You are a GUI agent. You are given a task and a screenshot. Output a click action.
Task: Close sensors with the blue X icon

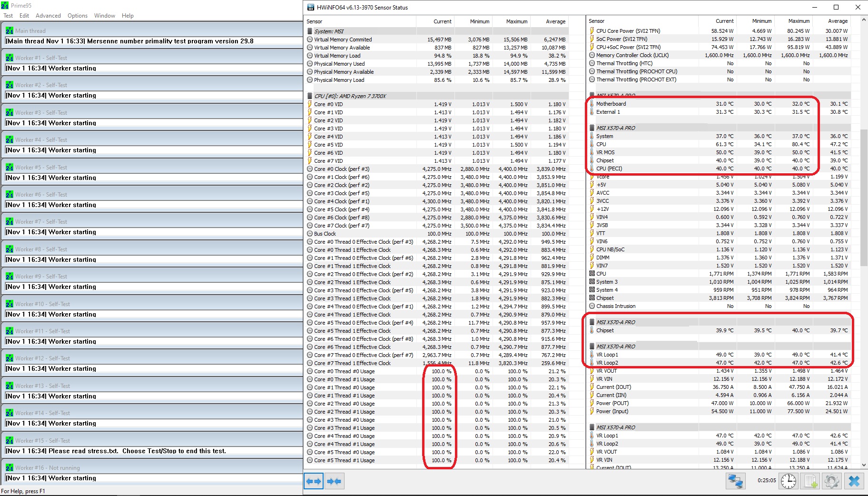click(x=854, y=481)
